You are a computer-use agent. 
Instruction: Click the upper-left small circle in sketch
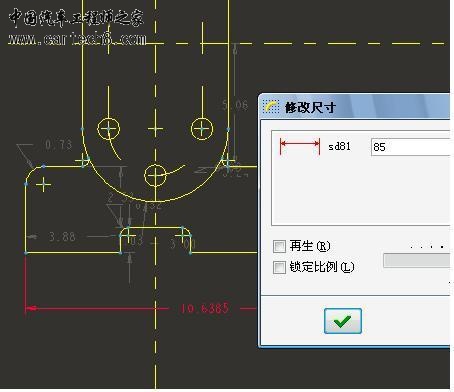(x=108, y=129)
